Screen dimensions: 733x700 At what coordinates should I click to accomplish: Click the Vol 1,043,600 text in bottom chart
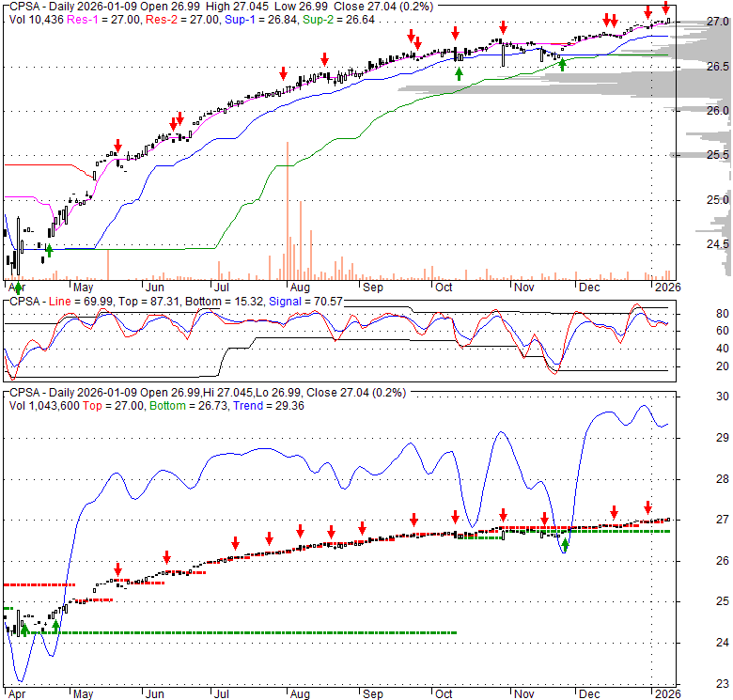(44, 406)
